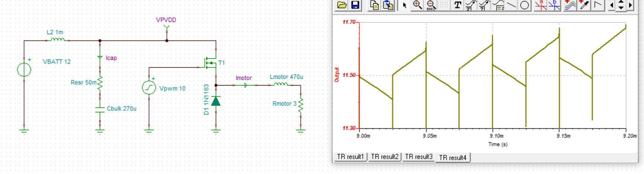
Task: Open the TR result3 tab
Action: (419, 157)
